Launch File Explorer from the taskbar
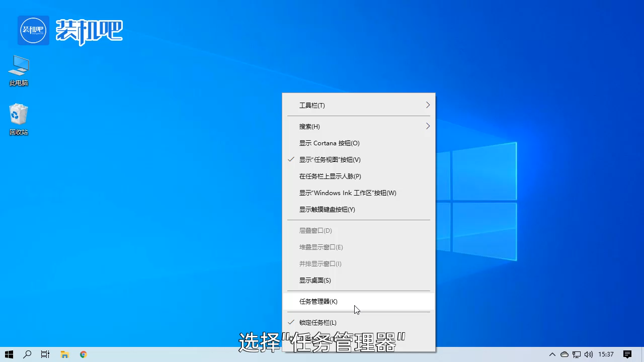The image size is (644, 362). pos(64,354)
